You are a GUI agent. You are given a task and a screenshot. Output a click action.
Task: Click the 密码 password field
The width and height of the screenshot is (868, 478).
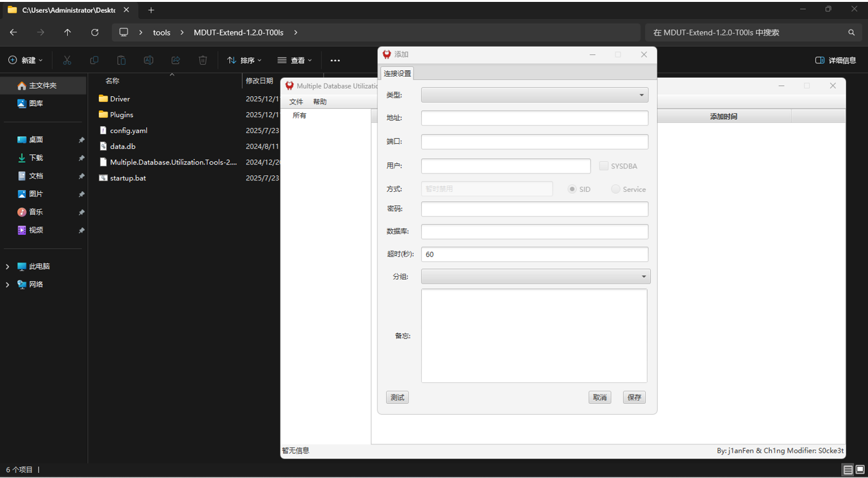click(534, 209)
